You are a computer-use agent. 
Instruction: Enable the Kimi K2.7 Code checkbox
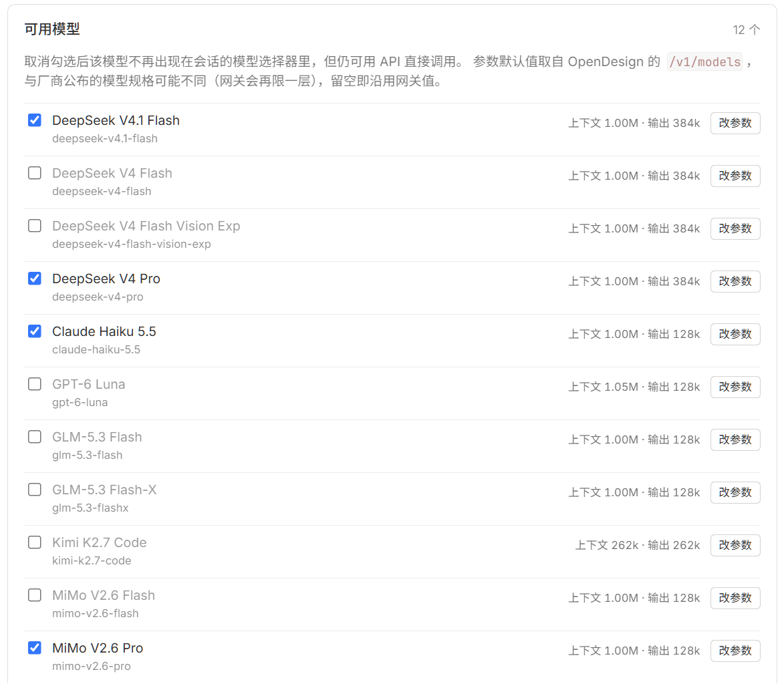35,542
